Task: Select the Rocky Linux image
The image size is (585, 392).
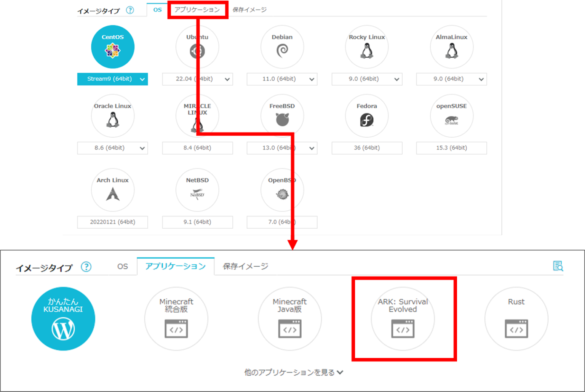Action: click(366, 47)
